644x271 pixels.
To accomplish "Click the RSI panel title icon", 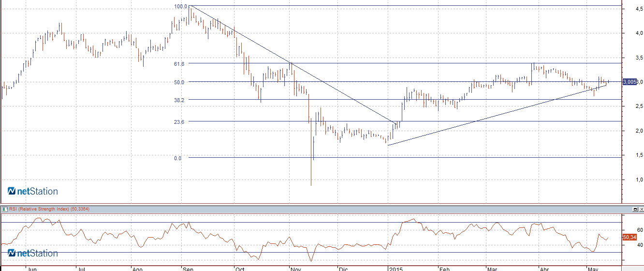I will [x=5, y=209].
